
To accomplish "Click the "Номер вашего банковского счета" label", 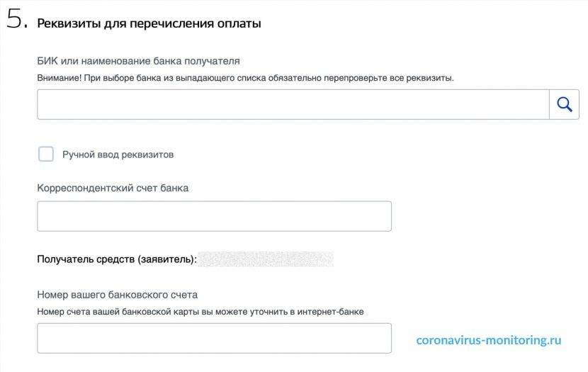I will point(117,295).
